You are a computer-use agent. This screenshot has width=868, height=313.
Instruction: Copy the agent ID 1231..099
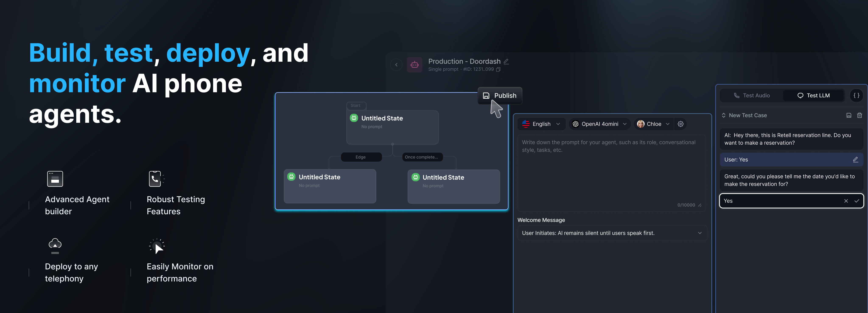pyautogui.click(x=498, y=69)
